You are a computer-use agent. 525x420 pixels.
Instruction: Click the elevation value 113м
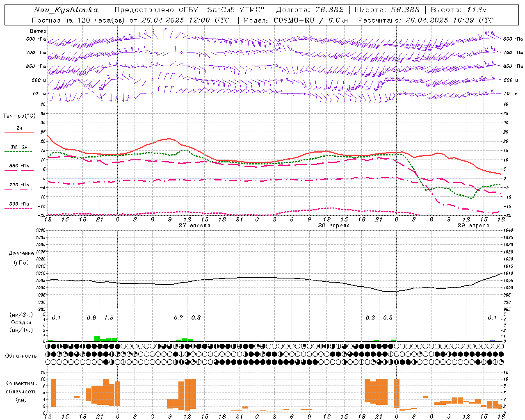click(476, 10)
